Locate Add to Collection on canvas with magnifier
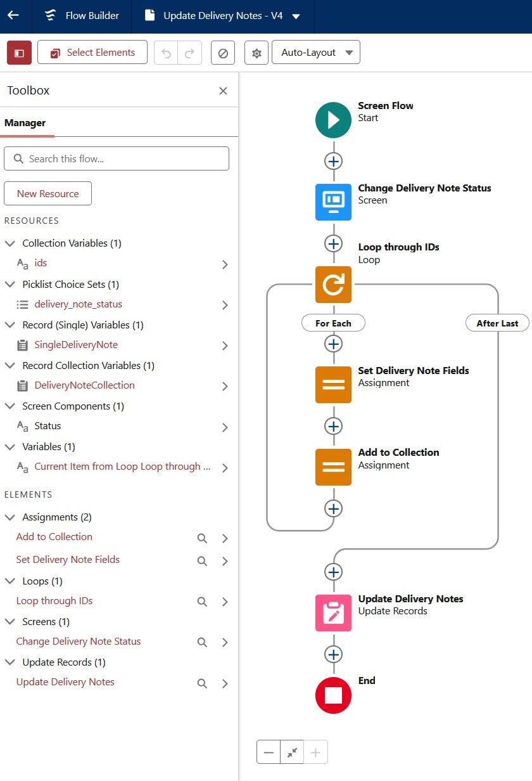Screen dimensions: 532x781 click(x=202, y=538)
